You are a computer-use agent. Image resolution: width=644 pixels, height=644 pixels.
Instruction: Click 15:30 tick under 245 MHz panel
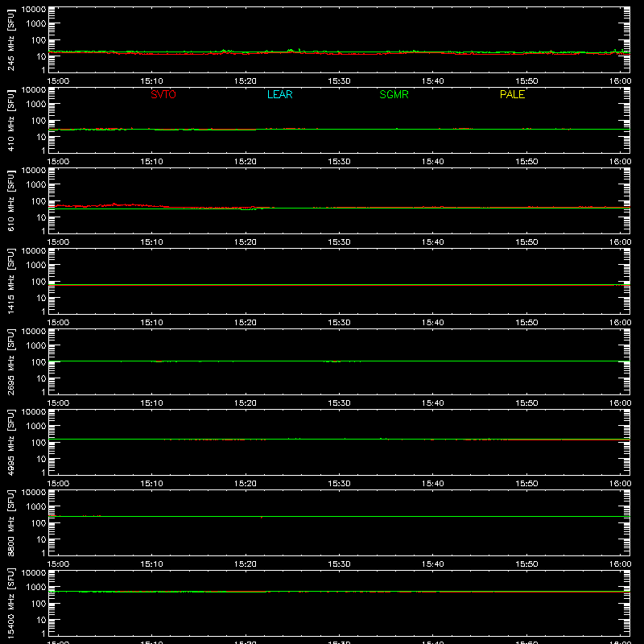click(x=339, y=81)
